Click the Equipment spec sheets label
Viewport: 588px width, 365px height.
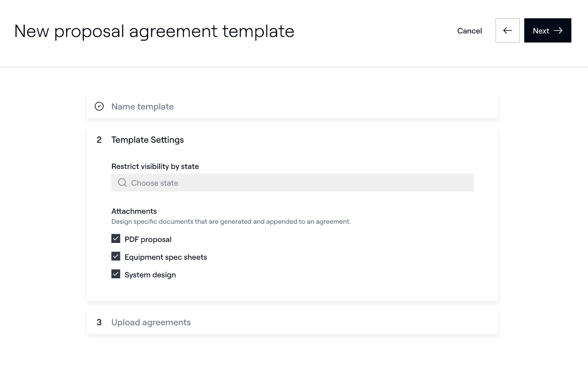tap(166, 257)
